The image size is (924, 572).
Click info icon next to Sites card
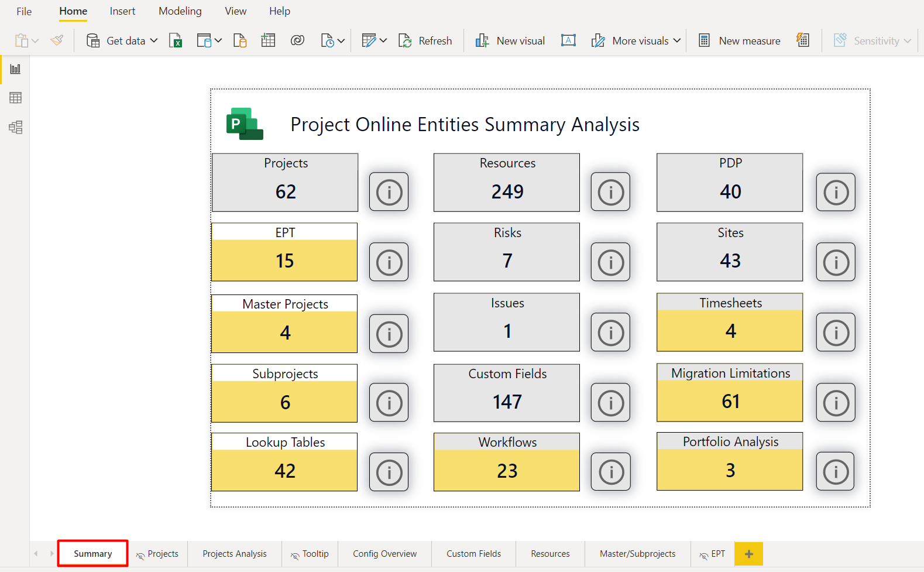[x=836, y=262]
